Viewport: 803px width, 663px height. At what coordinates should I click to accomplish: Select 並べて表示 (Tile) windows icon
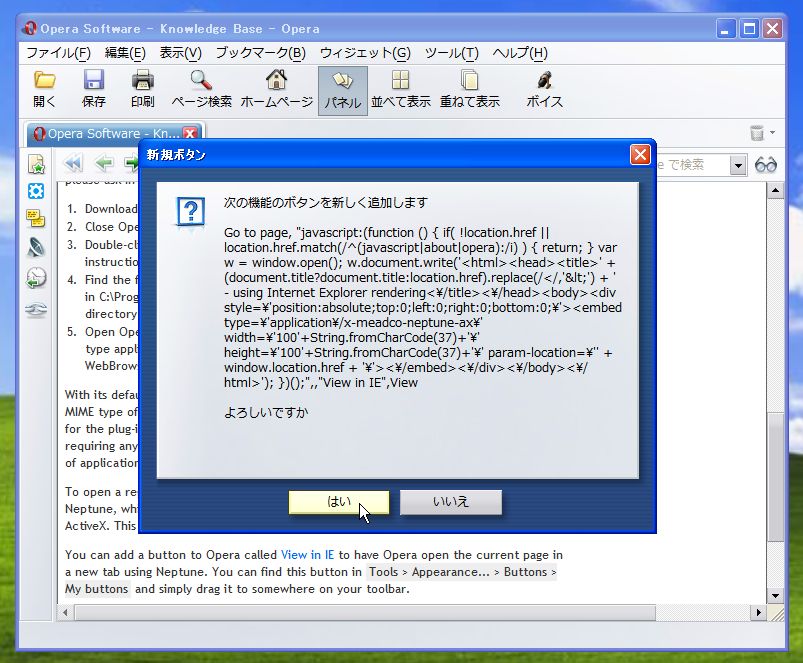[400, 80]
